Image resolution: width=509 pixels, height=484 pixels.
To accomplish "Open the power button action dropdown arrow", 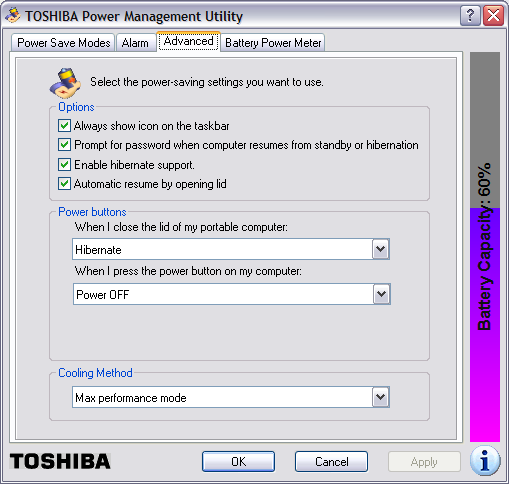I will (x=382, y=294).
